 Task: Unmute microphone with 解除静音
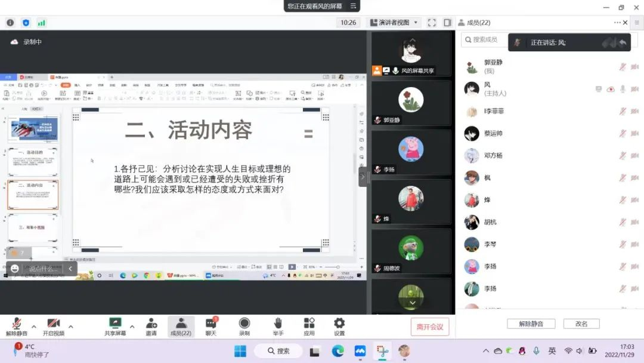coord(17,327)
